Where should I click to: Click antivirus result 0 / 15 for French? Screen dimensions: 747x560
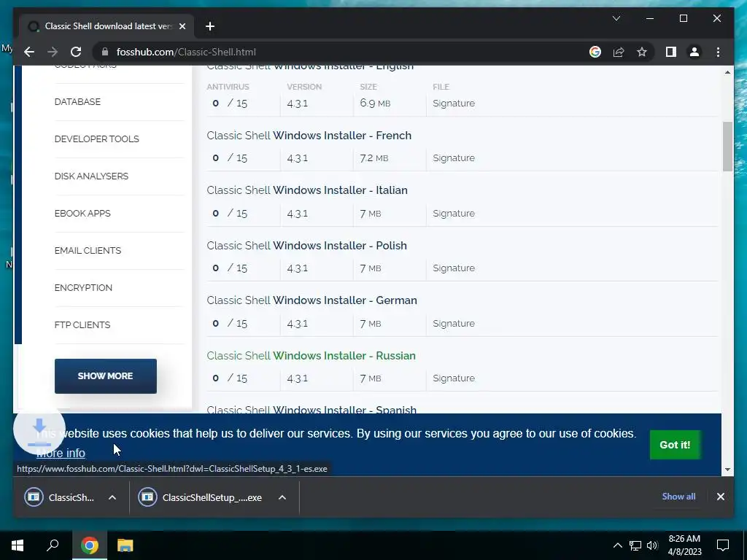pyautogui.click(x=230, y=158)
